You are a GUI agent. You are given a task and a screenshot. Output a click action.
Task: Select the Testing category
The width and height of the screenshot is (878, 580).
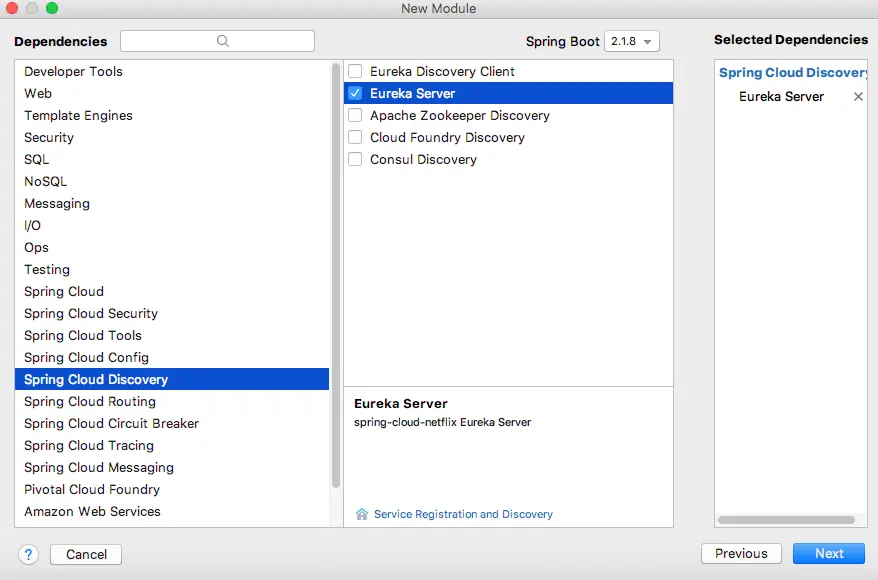pyautogui.click(x=172, y=269)
